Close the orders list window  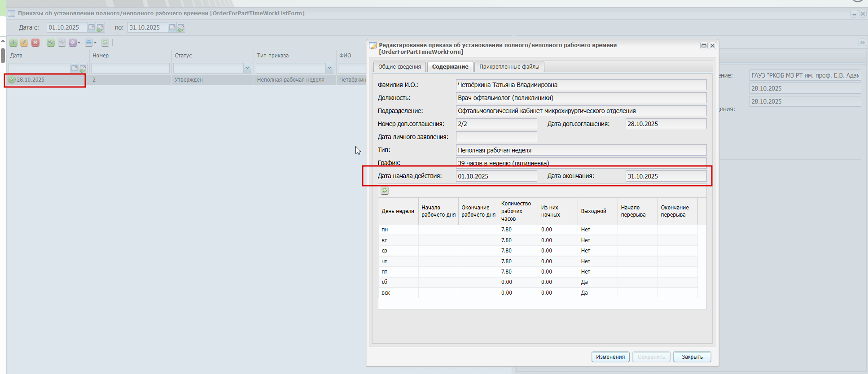(863, 13)
